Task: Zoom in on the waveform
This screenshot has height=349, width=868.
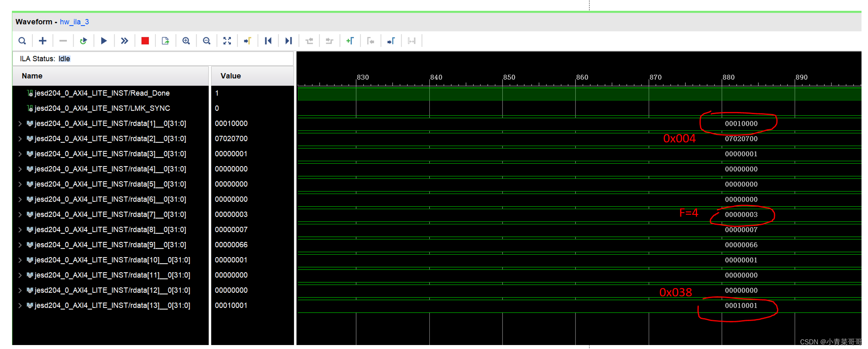Action: [186, 41]
